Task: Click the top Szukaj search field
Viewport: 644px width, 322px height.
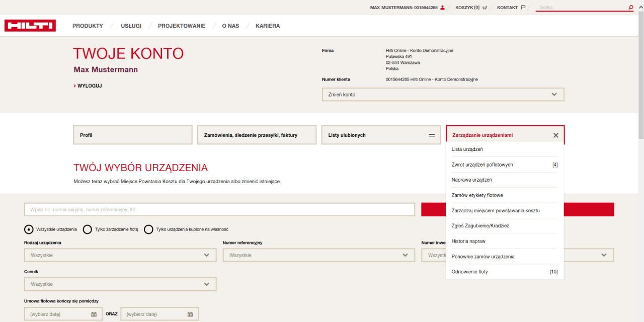Action: click(x=581, y=8)
